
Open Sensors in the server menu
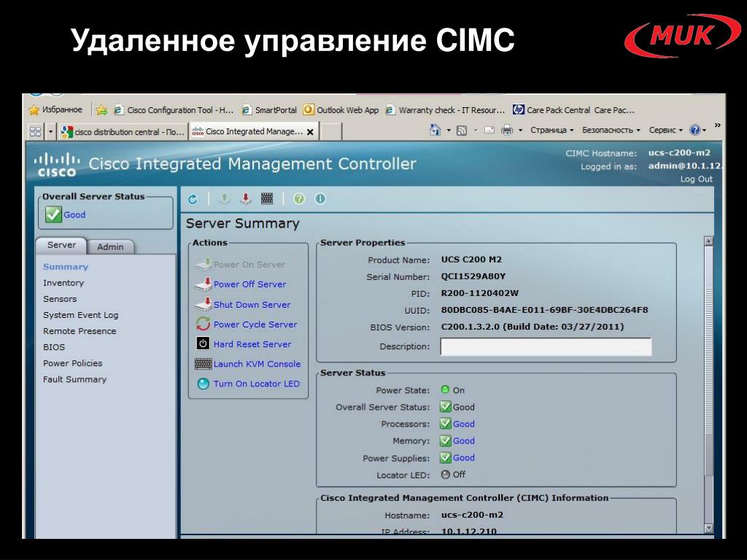[x=60, y=299]
